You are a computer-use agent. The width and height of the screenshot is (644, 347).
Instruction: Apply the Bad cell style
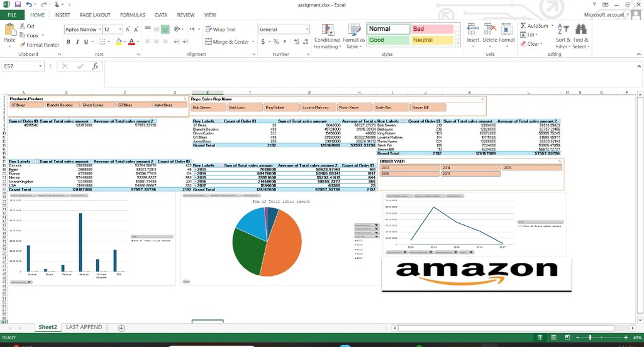click(x=431, y=29)
